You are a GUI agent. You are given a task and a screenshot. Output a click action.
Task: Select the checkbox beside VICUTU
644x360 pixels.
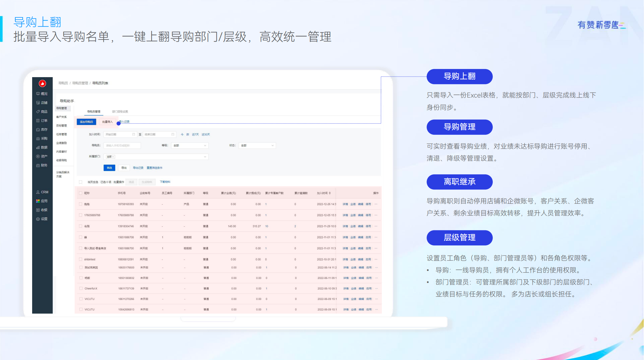(80, 299)
